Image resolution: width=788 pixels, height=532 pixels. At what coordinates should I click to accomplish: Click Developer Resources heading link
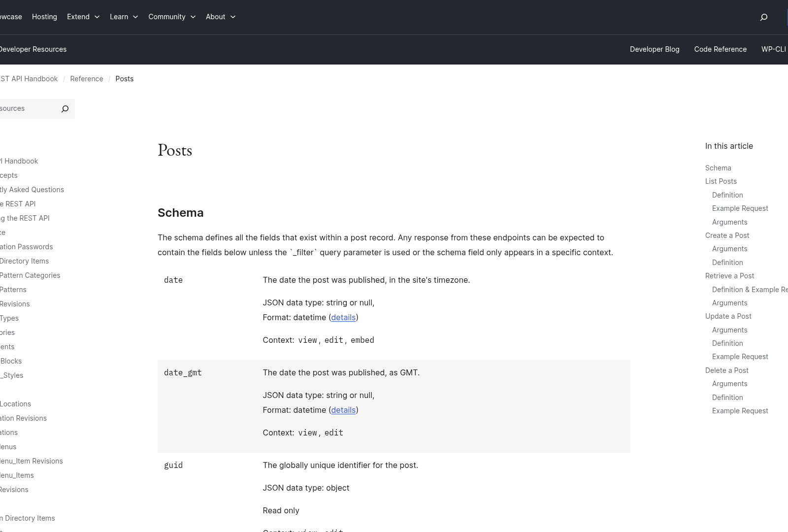pos(33,49)
